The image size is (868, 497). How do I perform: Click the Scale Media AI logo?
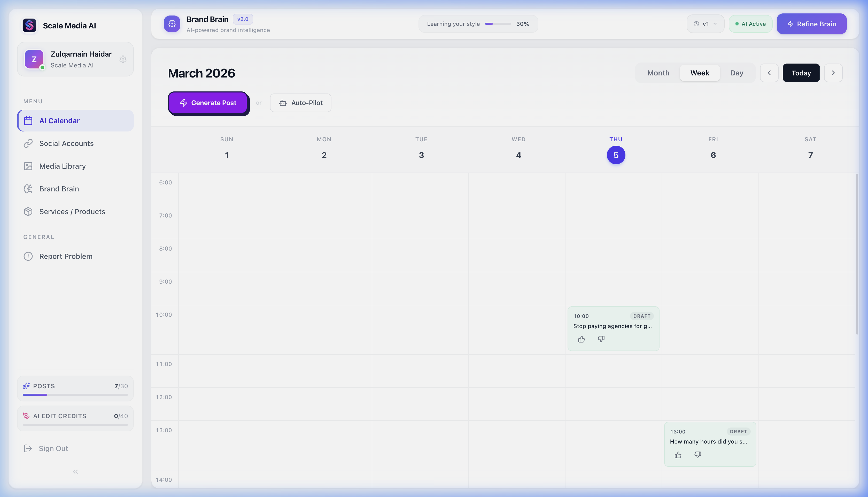point(29,25)
